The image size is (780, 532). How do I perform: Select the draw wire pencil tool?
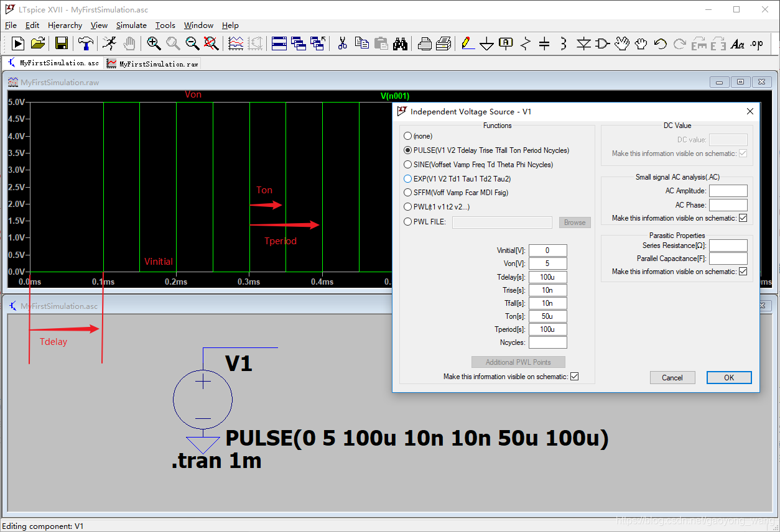click(468, 44)
